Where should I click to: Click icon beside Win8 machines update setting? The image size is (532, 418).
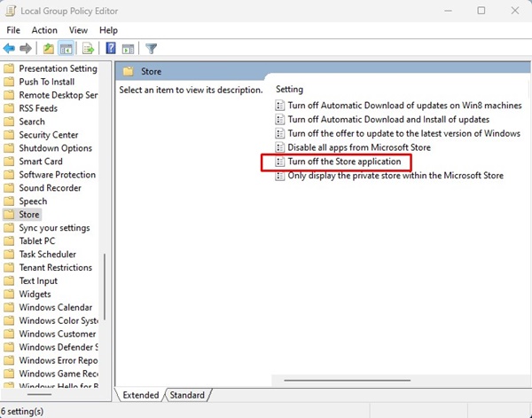coord(279,106)
